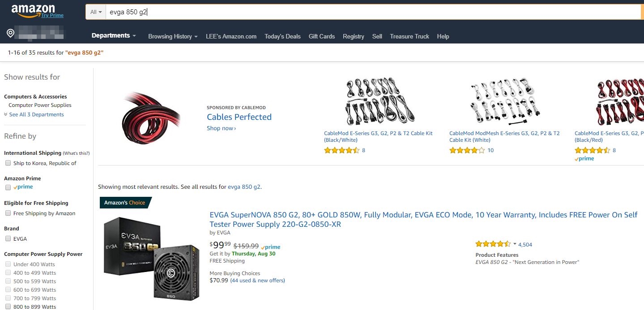644x310 pixels.
Task: Click the prime logo beside $99.99 price
Action: click(271, 247)
